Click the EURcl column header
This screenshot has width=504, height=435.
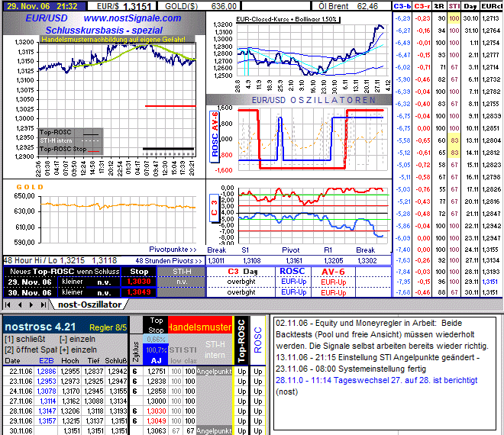491,6
